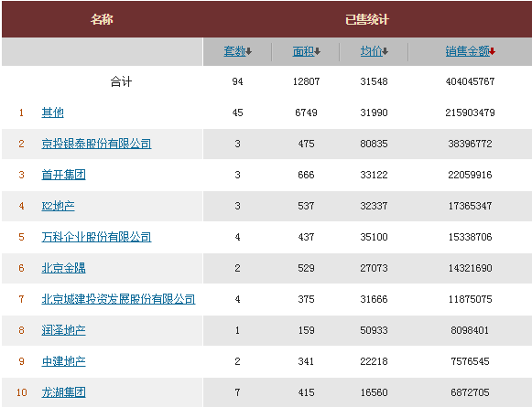This screenshot has height=407, width=532.
Task: Open the 其他 link
Action: point(52,112)
